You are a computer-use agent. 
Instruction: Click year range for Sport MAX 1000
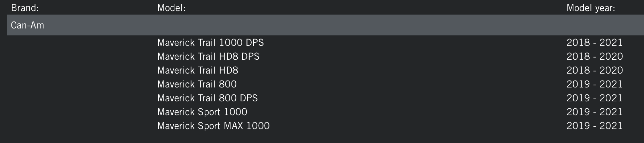594,126
